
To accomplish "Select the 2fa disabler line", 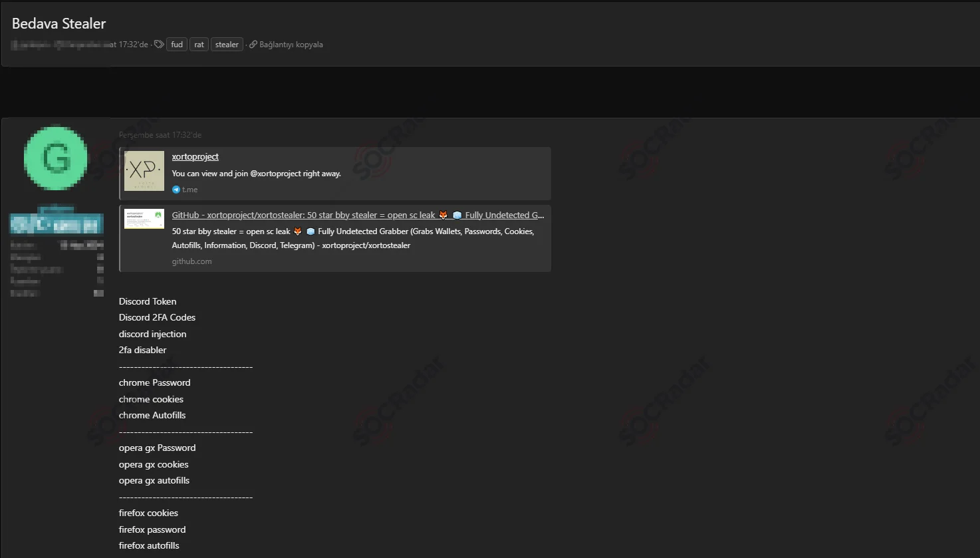I will click(142, 350).
